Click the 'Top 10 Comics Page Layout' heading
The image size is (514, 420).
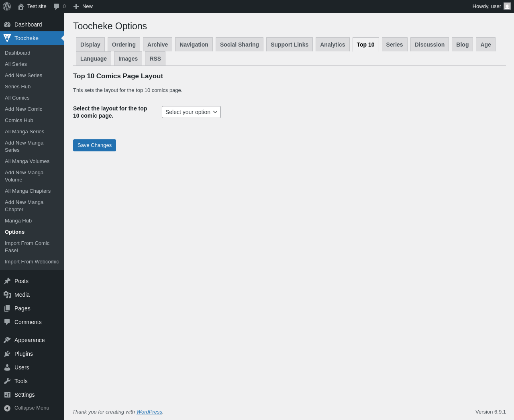pyautogui.click(x=118, y=76)
